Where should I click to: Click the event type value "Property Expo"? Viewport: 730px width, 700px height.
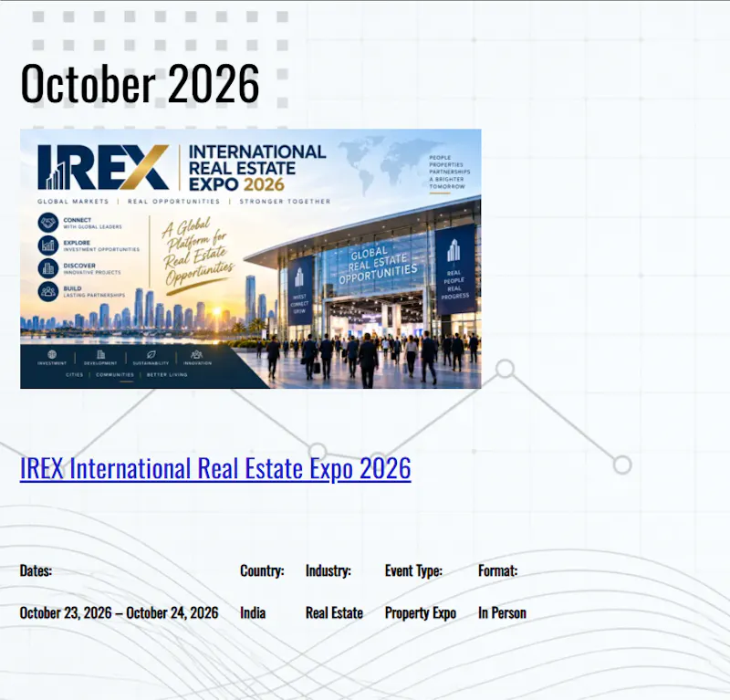tap(421, 613)
